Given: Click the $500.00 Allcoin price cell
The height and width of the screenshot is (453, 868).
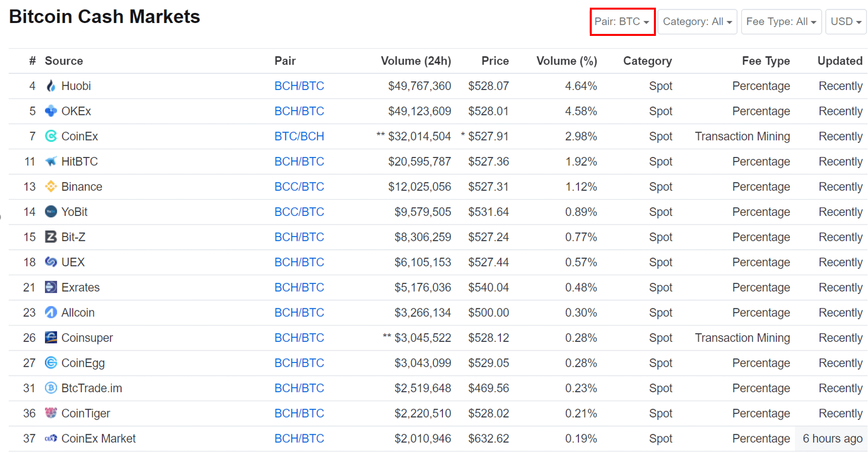Looking at the screenshot, I should [x=488, y=312].
